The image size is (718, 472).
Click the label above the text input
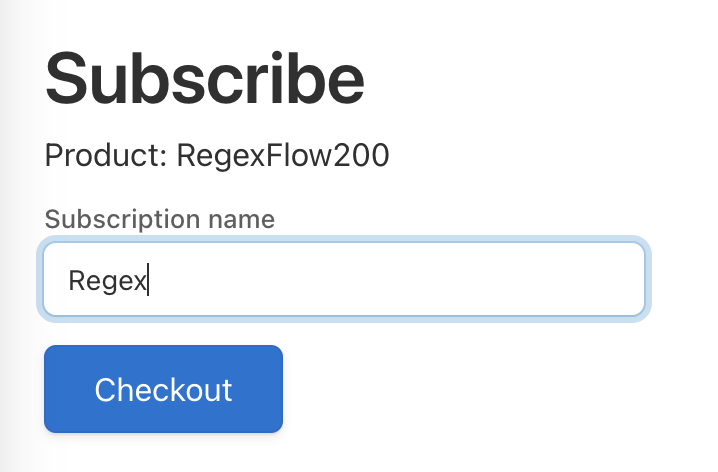[x=159, y=219]
